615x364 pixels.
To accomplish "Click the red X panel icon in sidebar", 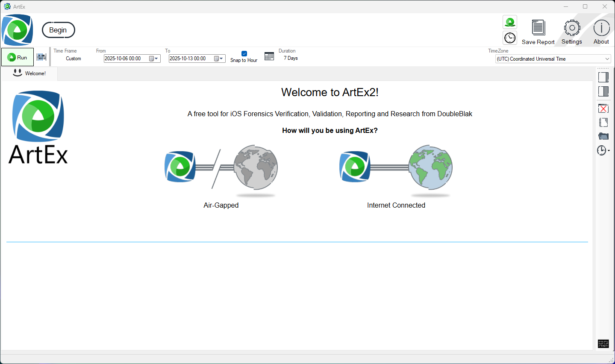I will pos(603,109).
